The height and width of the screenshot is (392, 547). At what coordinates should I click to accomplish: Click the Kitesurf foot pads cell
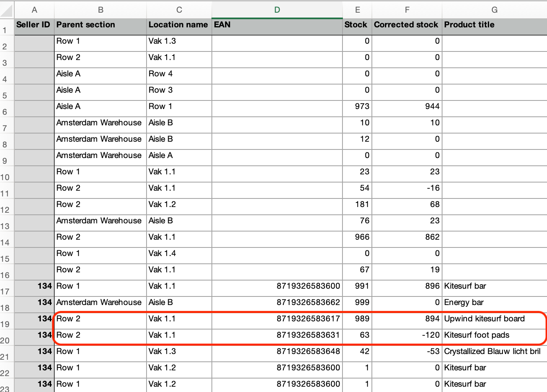494,337
